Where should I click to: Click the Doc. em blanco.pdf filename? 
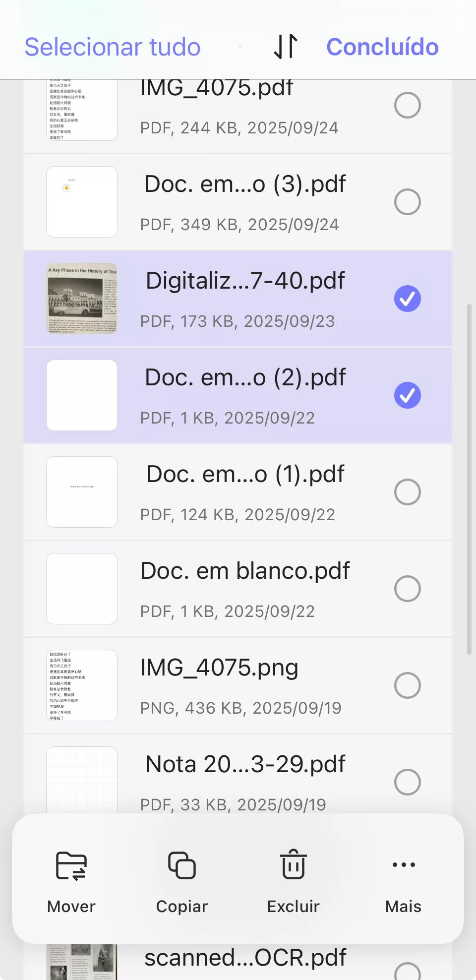[245, 571]
